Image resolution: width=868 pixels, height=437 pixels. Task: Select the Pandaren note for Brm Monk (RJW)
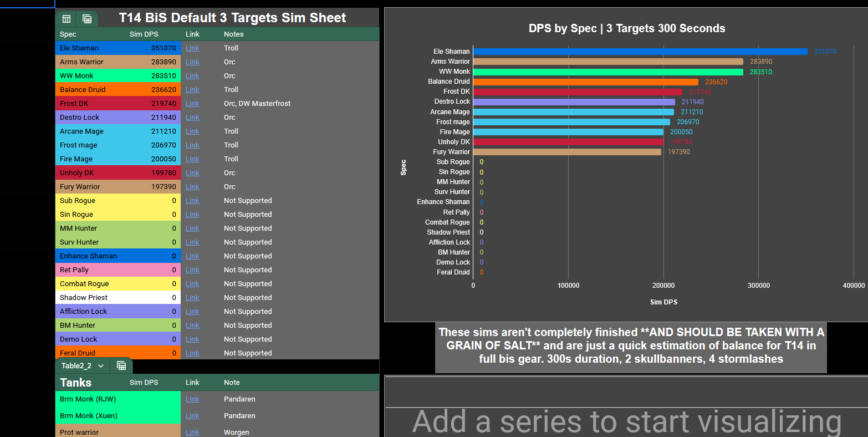pyautogui.click(x=299, y=399)
